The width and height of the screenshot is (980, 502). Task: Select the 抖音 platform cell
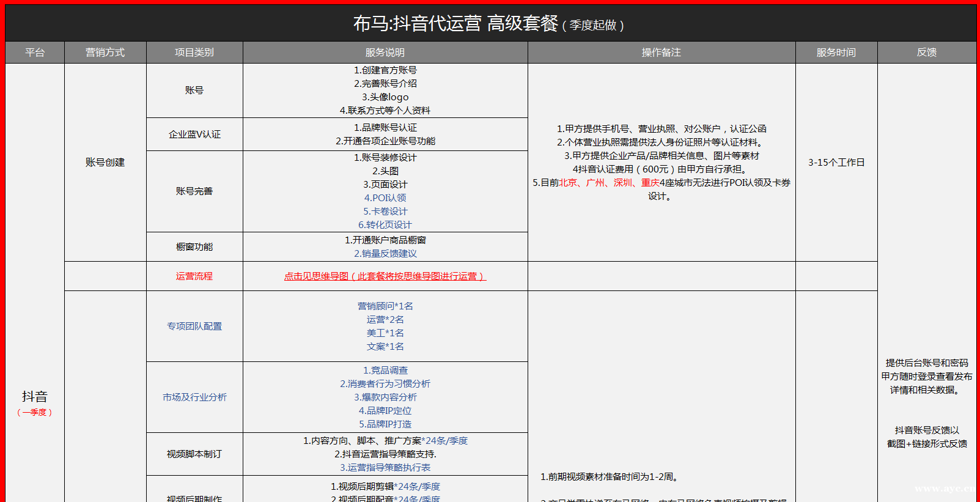pos(35,397)
